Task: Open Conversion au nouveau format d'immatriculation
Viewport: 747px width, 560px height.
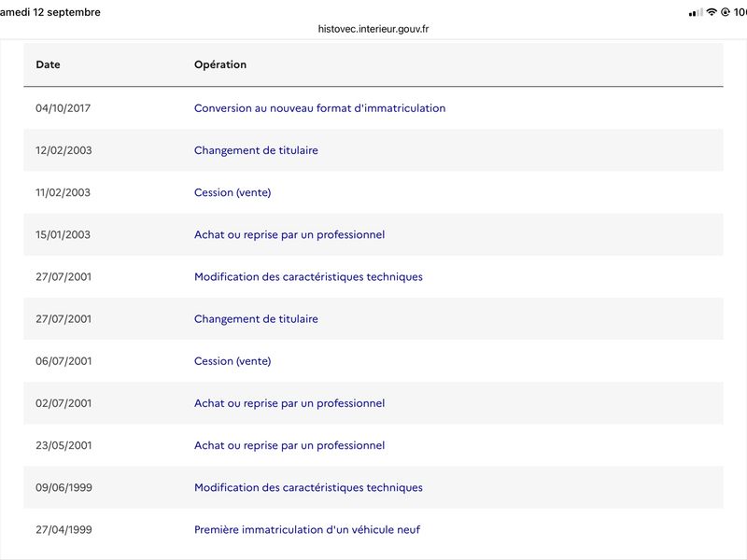Action: (x=319, y=108)
